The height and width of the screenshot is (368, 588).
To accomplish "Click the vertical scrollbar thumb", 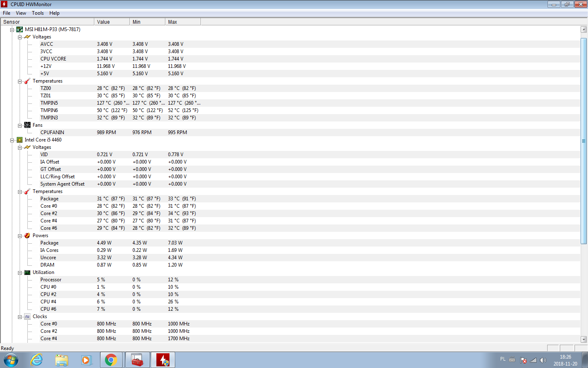I will click(584, 141).
